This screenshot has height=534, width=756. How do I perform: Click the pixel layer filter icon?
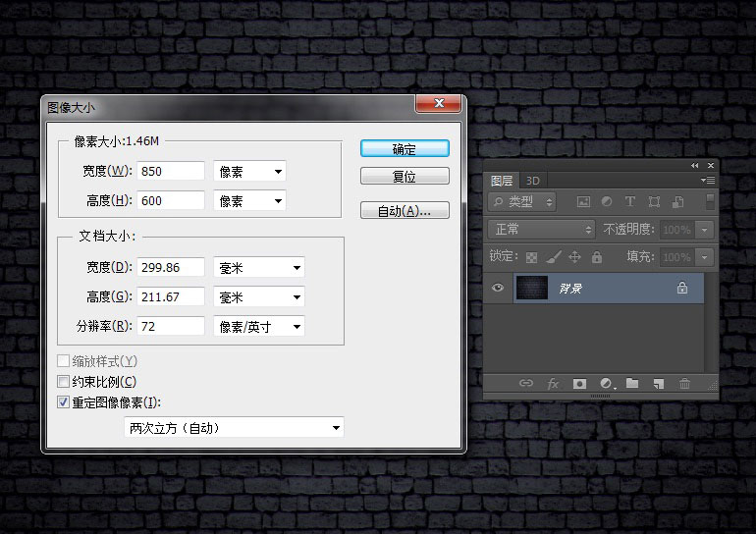[x=583, y=202]
